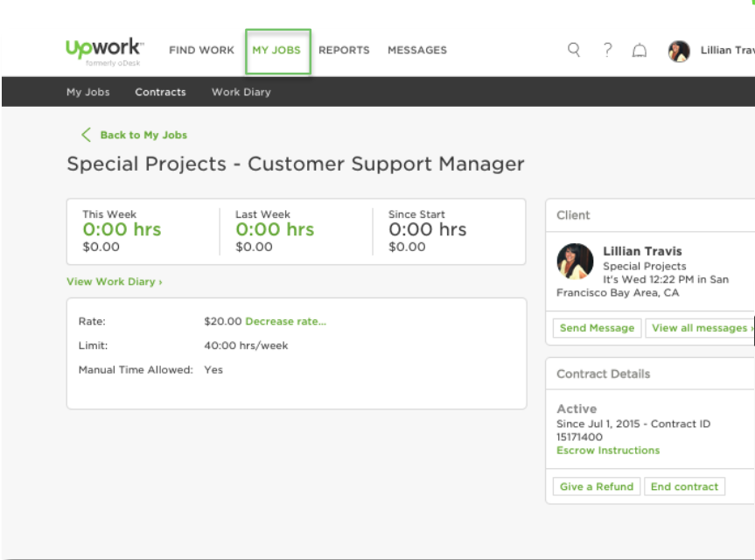755x560 pixels.
Task: Click the End contract button
Action: coord(685,486)
